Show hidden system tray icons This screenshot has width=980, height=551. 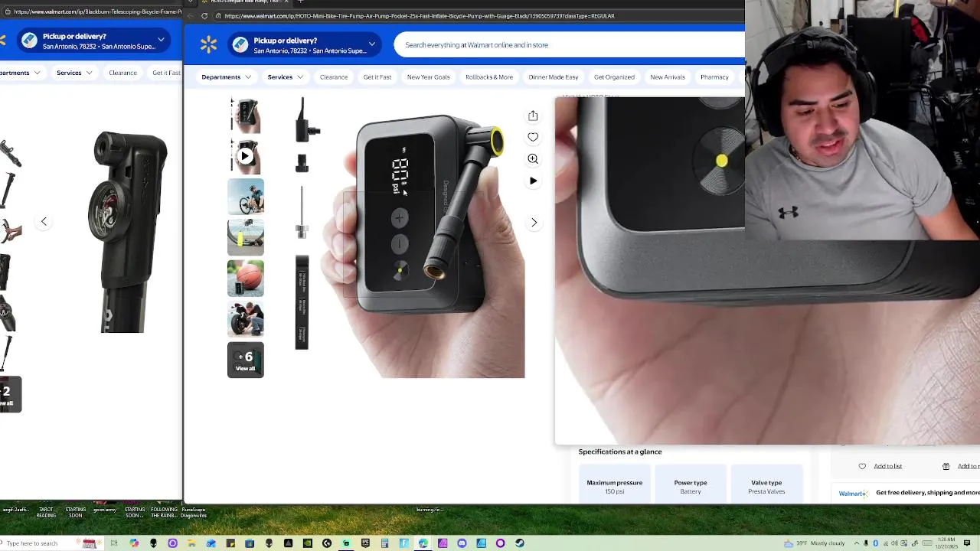click(x=856, y=543)
